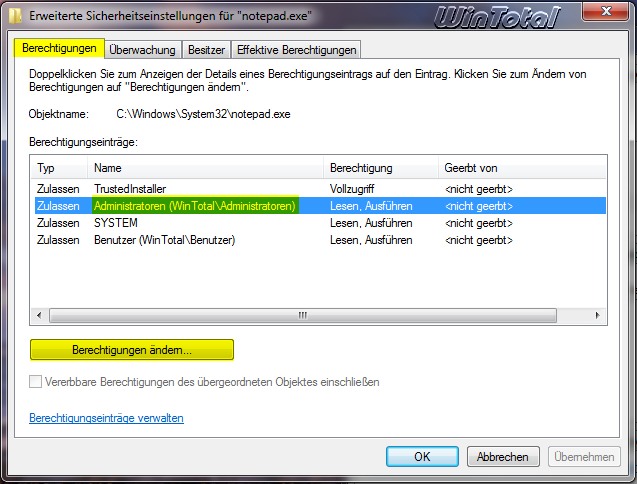
Task: Sort by the Typ column header
Action: pos(59,168)
